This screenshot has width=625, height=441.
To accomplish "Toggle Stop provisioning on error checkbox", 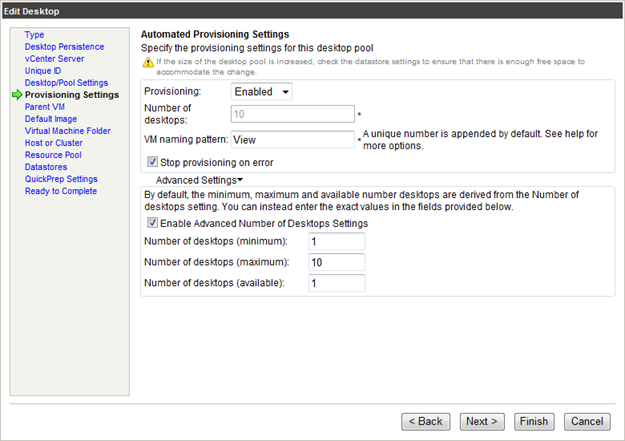I will click(153, 162).
